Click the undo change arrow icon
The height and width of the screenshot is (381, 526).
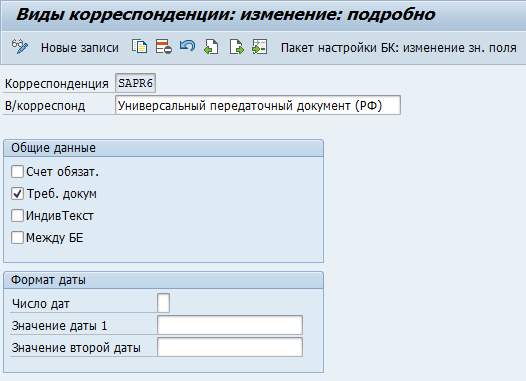188,46
